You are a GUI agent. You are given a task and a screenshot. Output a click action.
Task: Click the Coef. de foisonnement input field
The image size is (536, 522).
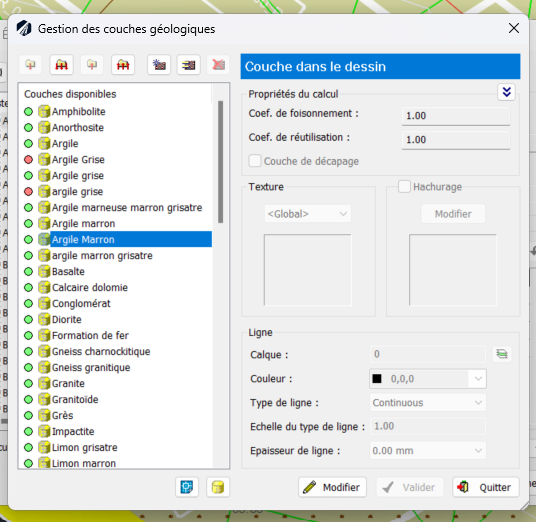point(456,116)
